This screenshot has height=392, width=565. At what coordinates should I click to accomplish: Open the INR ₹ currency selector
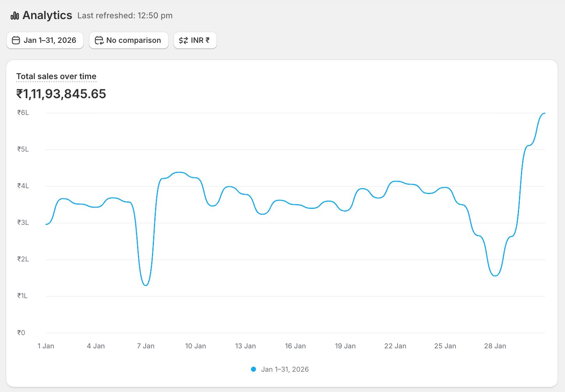pyautogui.click(x=195, y=40)
